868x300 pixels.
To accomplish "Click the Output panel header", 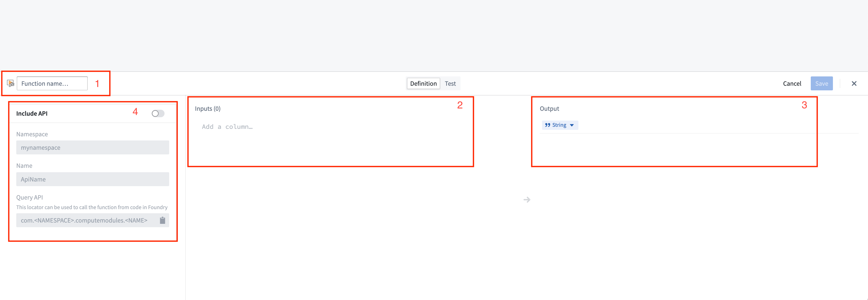I will click(x=549, y=108).
